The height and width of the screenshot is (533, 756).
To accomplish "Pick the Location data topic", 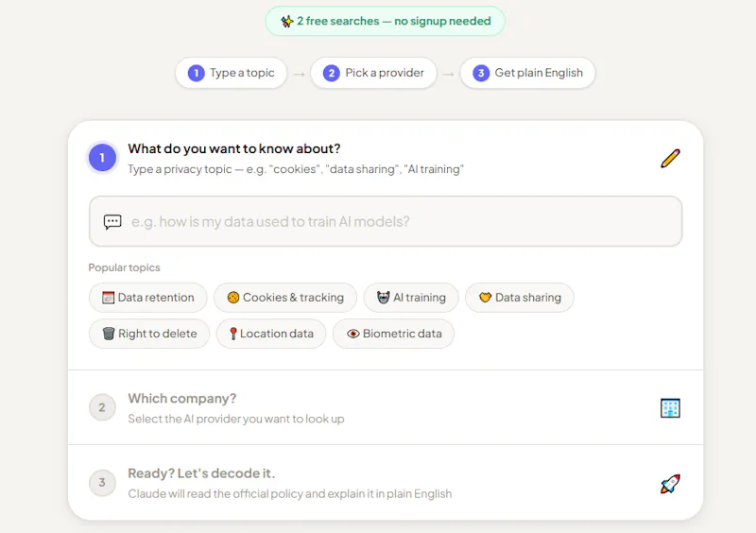I will [271, 334].
